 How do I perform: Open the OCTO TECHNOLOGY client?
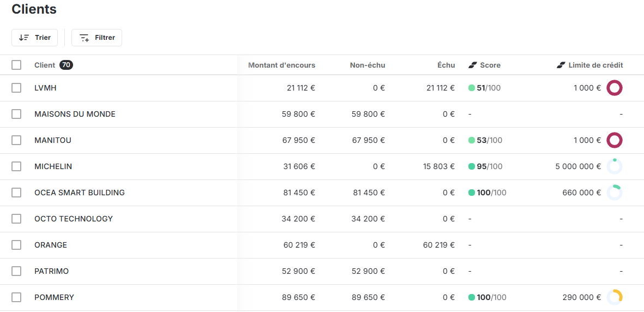[74, 219]
